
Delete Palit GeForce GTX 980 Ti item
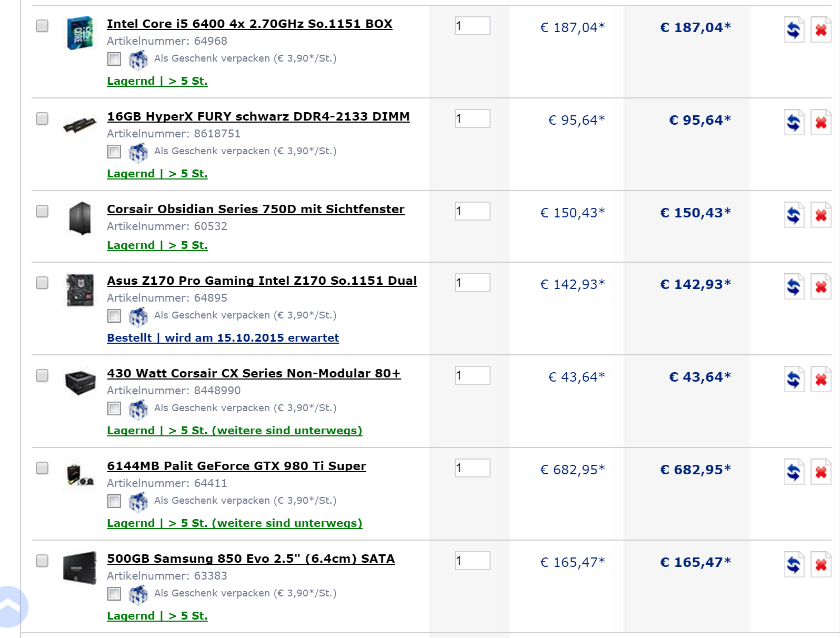821,472
